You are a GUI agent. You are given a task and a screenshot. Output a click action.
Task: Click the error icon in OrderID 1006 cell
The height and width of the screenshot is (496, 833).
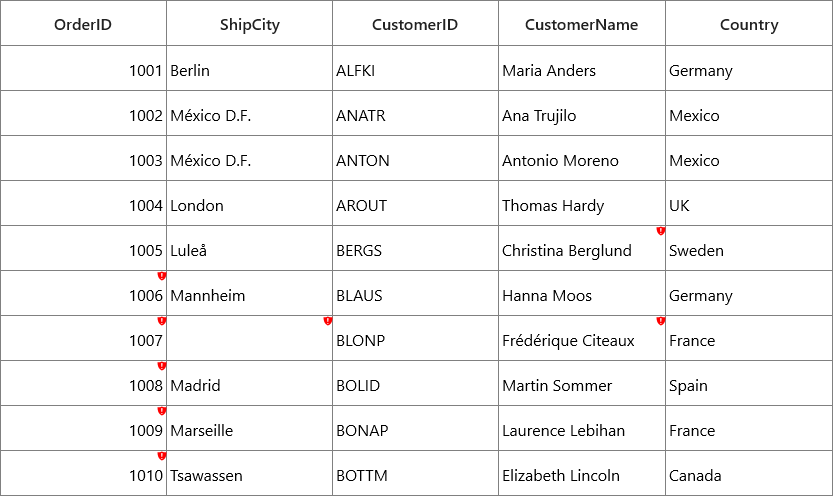click(162, 276)
